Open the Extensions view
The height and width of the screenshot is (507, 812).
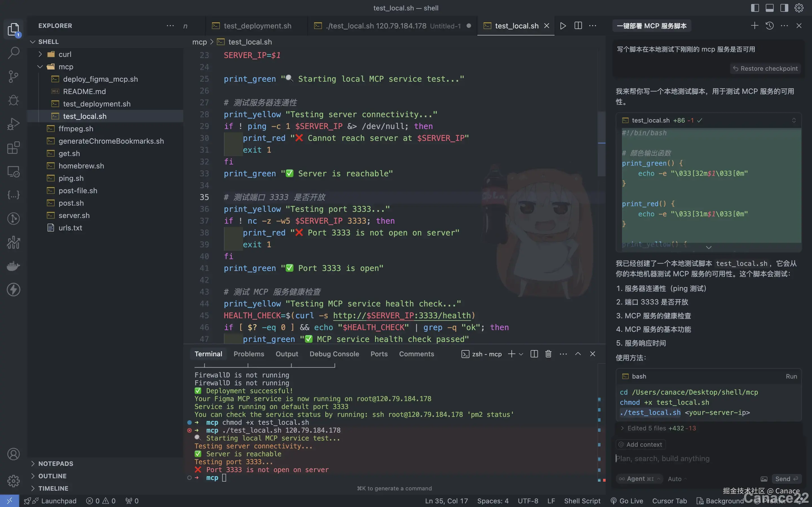(x=14, y=148)
